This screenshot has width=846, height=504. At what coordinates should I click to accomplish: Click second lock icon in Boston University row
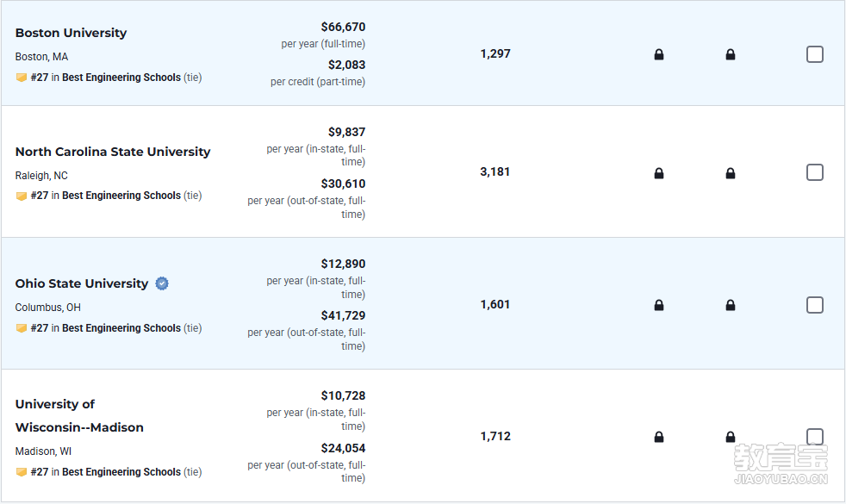[x=730, y=54]
